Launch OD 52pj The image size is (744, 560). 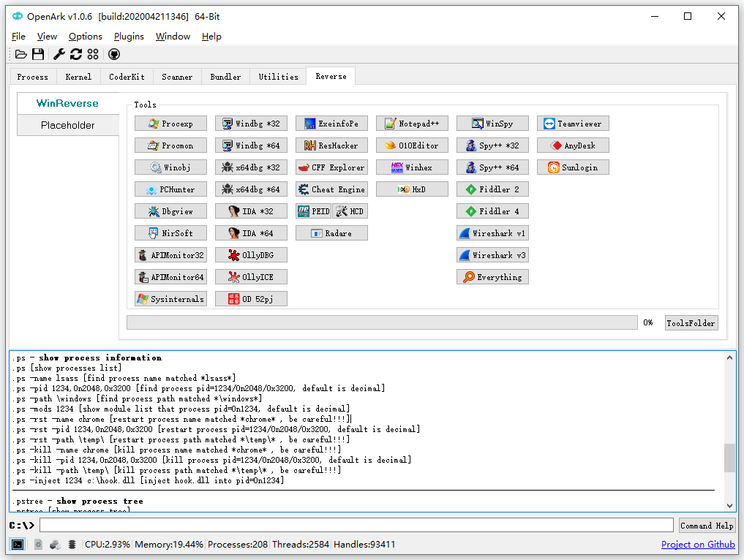(x=251, y=299)
